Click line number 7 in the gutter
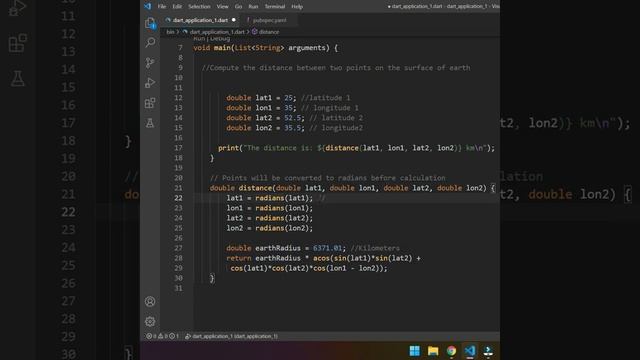The height and width of the screenshot is (360, 640). click(180, 48)
